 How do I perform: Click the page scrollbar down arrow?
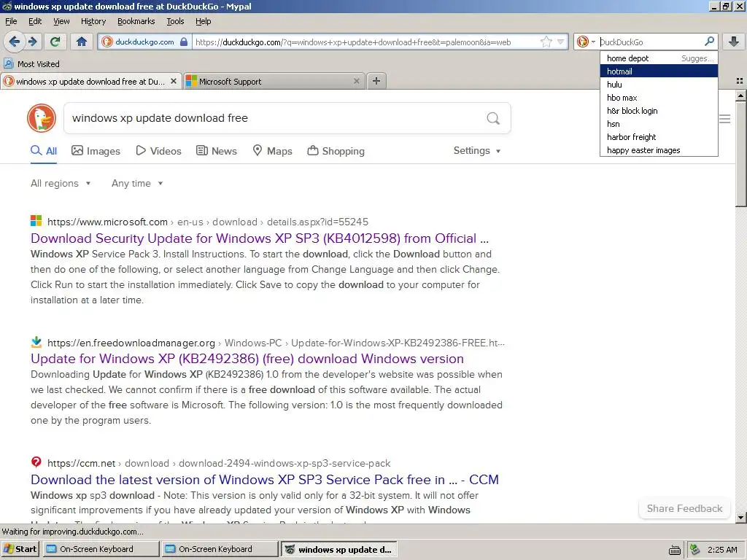(740, 517)
